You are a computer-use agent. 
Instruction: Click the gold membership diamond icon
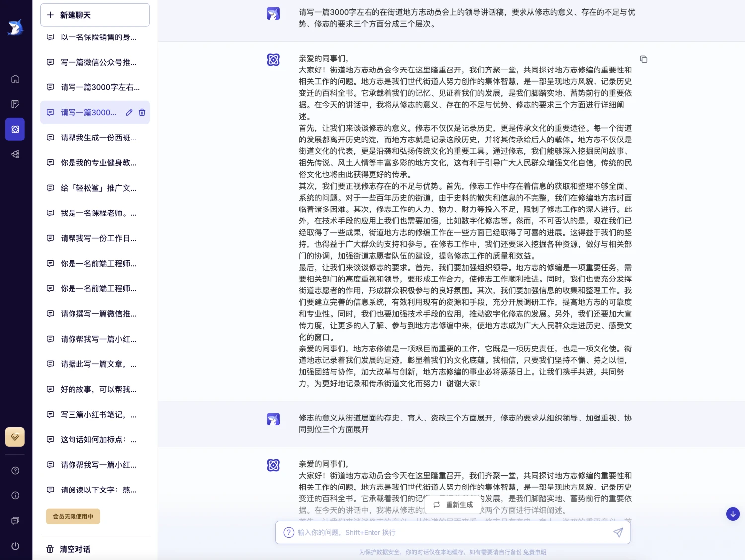coord(15,437)
